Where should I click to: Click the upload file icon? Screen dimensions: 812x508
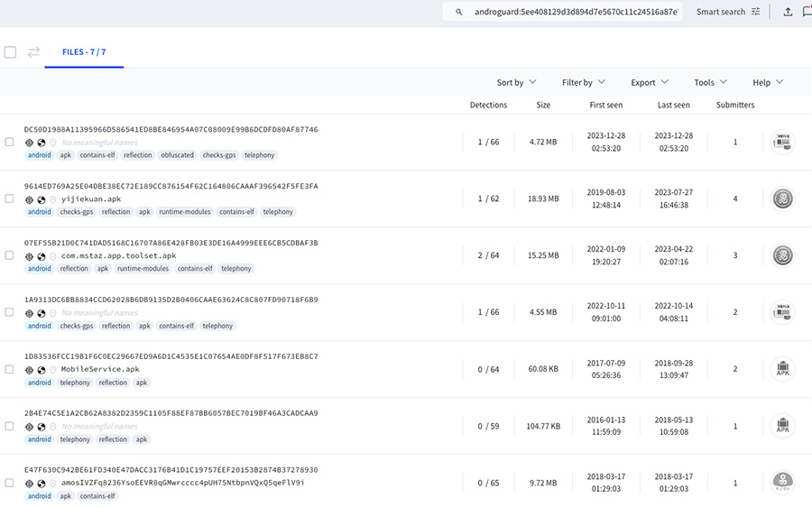tap(788, 12)
